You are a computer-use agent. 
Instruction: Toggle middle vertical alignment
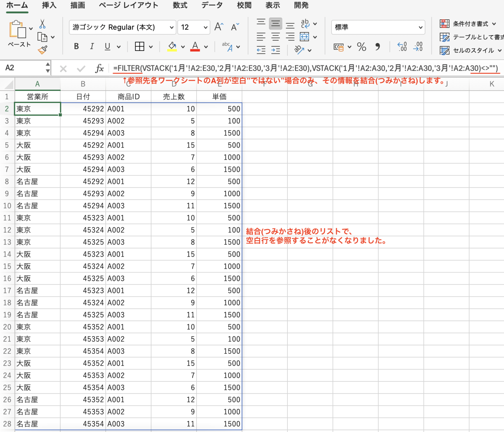click(x=276, y=23)
